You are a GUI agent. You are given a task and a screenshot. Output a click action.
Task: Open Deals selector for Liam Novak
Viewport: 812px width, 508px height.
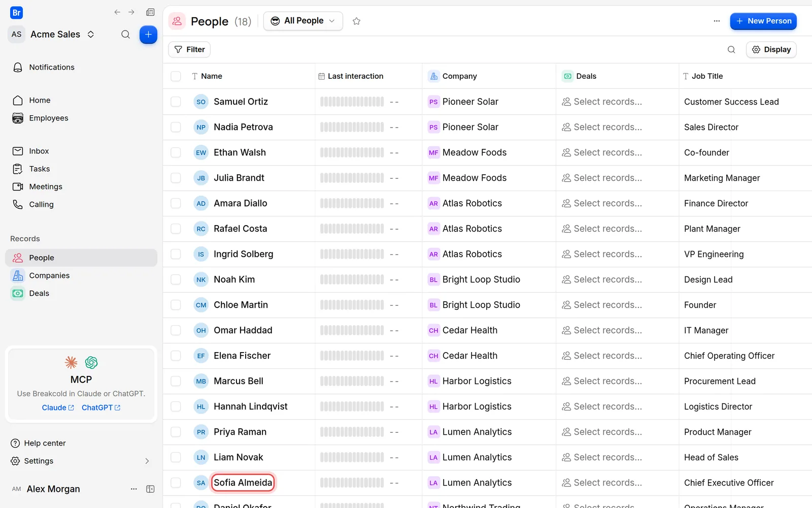click(602, 457)
